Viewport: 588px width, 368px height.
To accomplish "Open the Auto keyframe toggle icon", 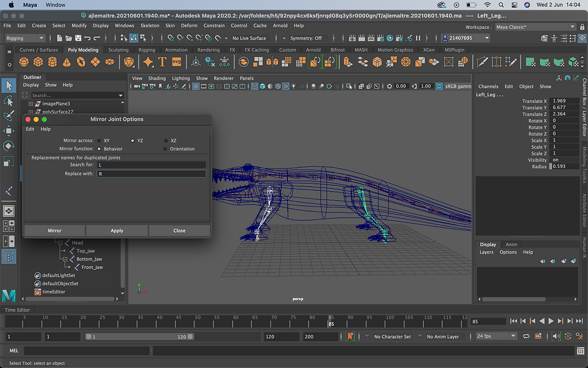I will point(568,336).
